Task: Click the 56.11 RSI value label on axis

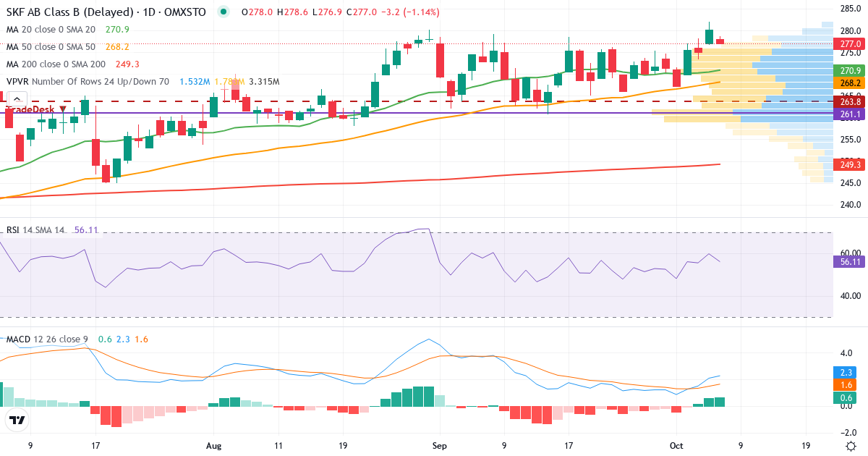Action: [850, 262]
